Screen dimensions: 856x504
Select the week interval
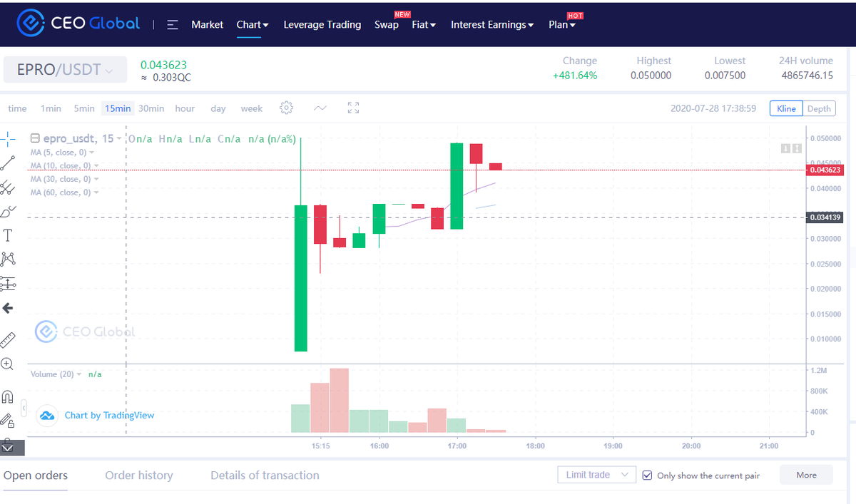tap(252, 108)
